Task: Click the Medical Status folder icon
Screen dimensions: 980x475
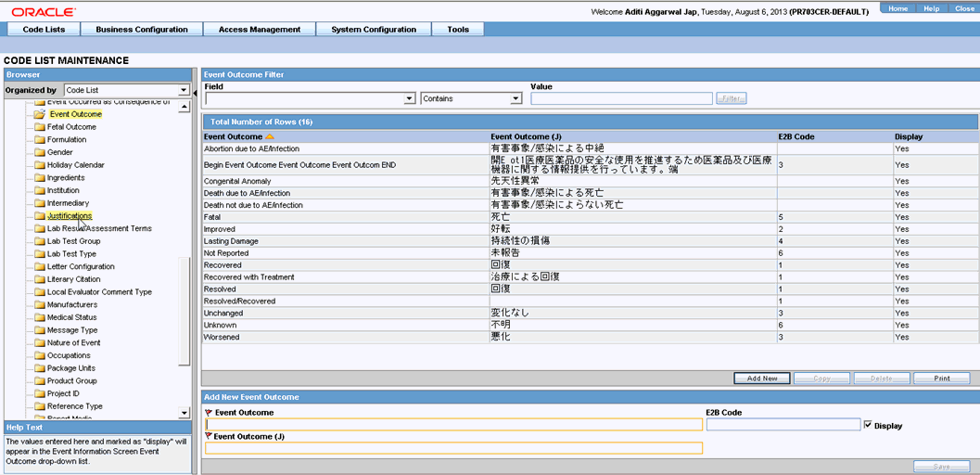Action: 39,317
